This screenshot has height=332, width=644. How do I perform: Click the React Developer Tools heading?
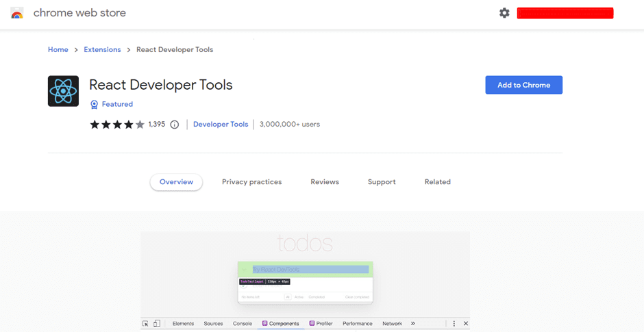click(160, 84)
